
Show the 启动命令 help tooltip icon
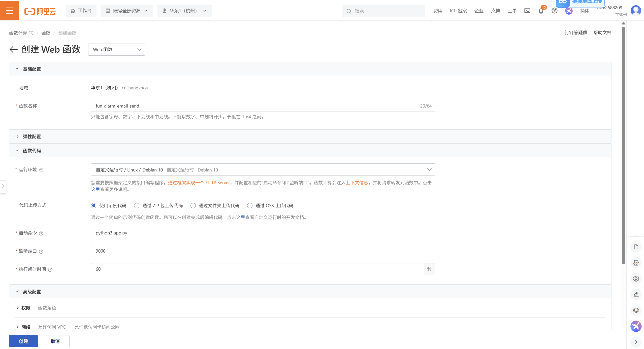[x=41, y=233]
